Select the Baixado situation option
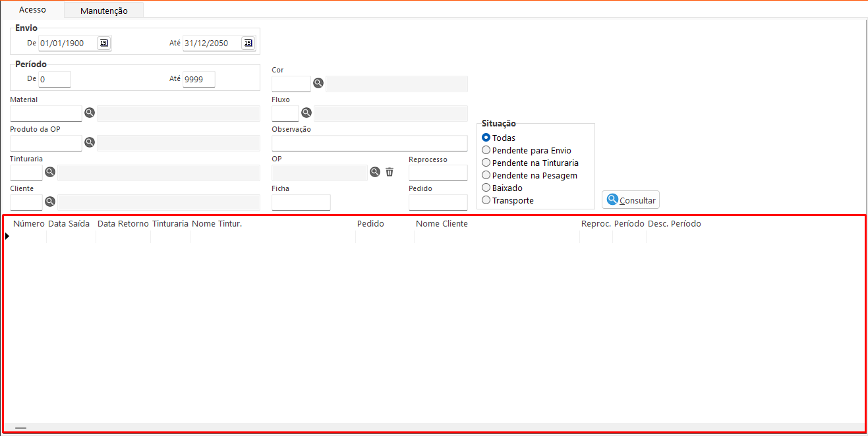The width and height of the screenshot is (868, 436). coord(486,188)
